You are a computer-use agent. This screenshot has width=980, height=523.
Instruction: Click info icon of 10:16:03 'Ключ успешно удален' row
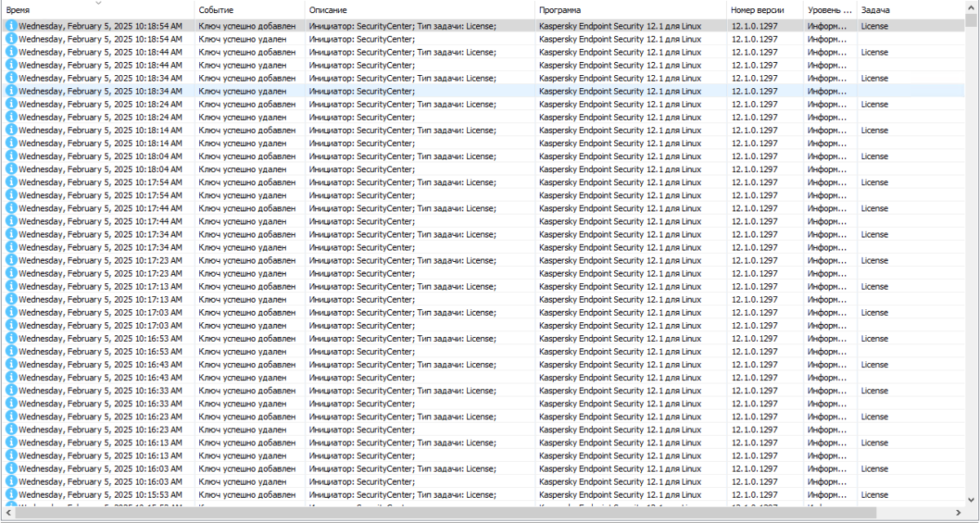pos(11,482)
